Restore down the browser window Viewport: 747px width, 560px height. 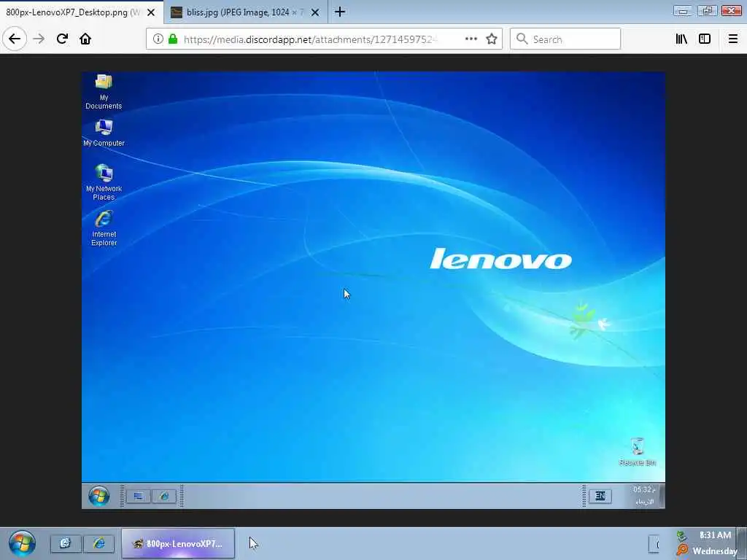click(x=707, y=10)
